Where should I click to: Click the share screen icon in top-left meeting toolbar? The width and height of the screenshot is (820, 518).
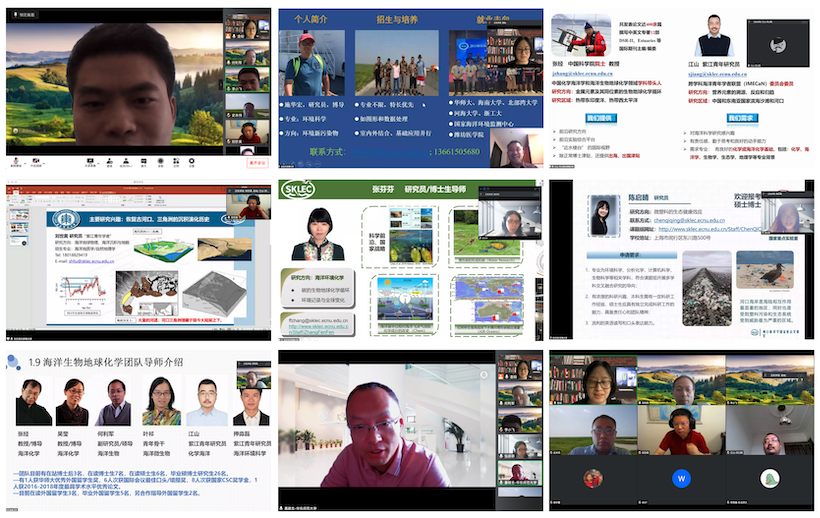[90, 160]
